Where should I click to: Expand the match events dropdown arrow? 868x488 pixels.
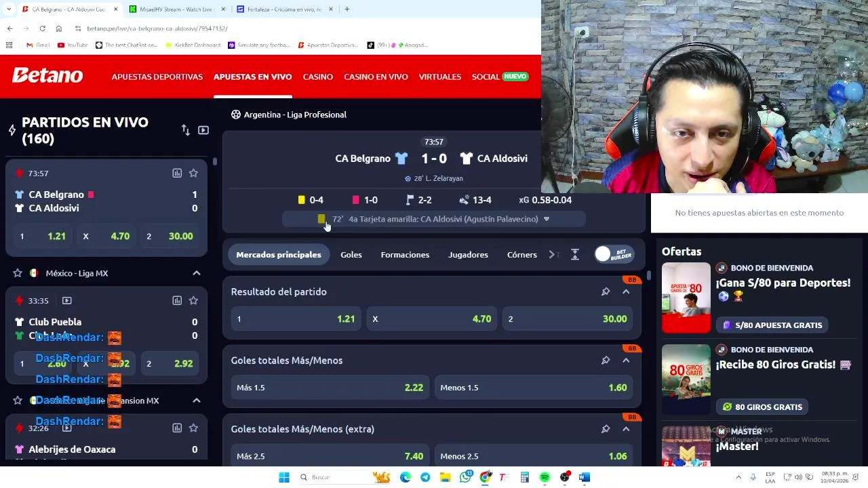click(547, 219)
